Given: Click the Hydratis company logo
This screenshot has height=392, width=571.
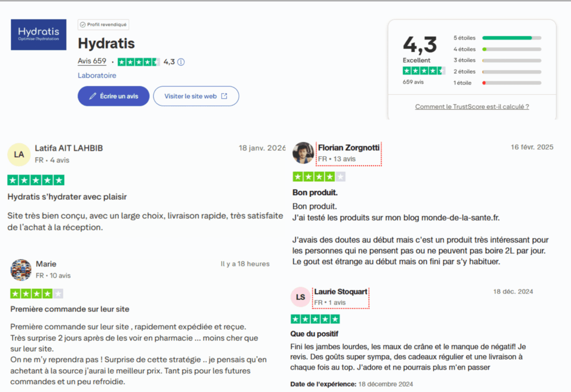Looking at the screenshot, I should [x=38, y=34].
